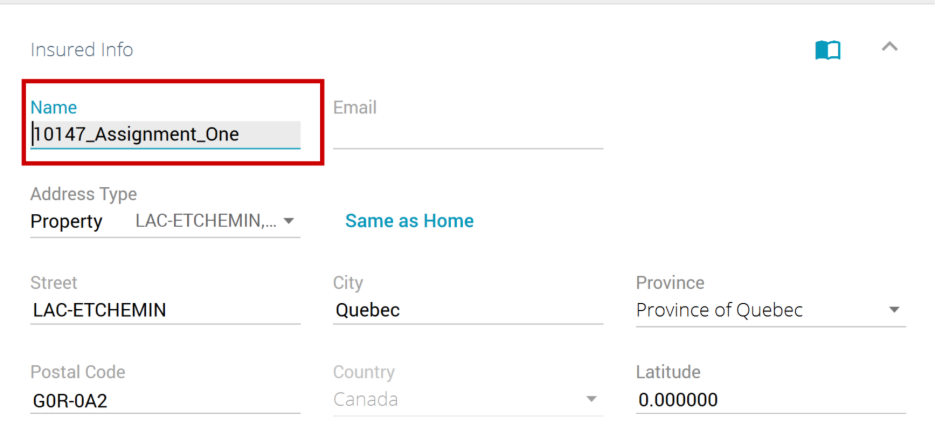Click the Latitude label text
This screenshot has width=936, height=448.
tap(668, 372)
